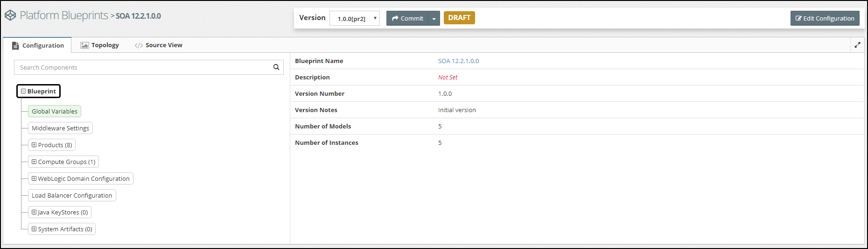Expand the Compute Groups (1) node

click(34, 162)
